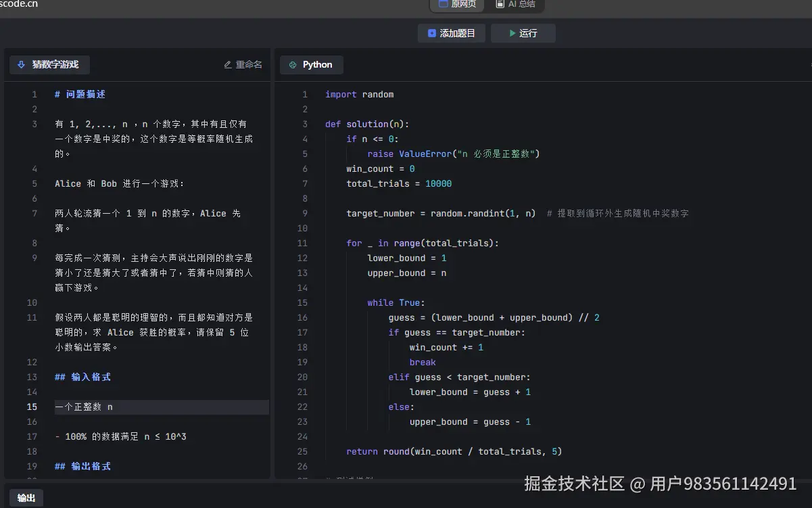Run the code with 运行 button
The image size is (812, 508).
click(x=523, y=32)
